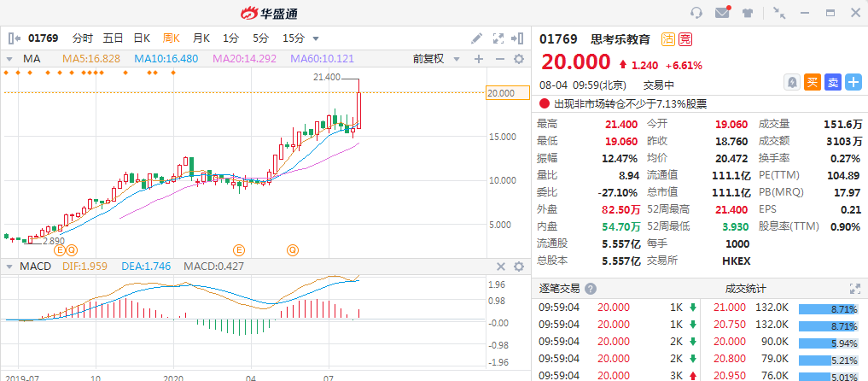Switch to 月K monthly candlestick
868x381 pixels.
coord(201,38)
